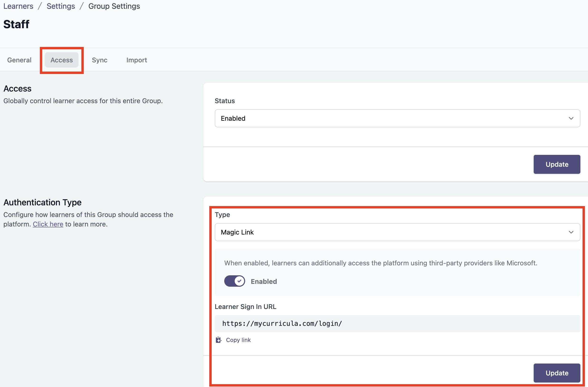Click the Enabled label beside the toggle
This screenshot has height=387, width=588.
pyautogui.click(x=264, y=281)
